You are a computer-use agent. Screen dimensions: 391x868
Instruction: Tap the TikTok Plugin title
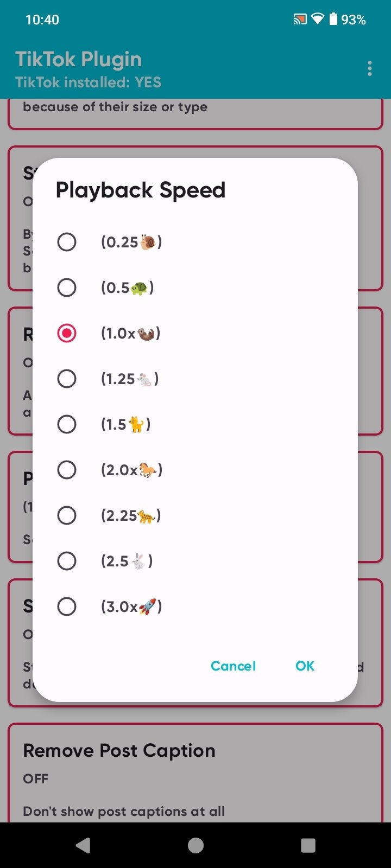pos(79,59)
